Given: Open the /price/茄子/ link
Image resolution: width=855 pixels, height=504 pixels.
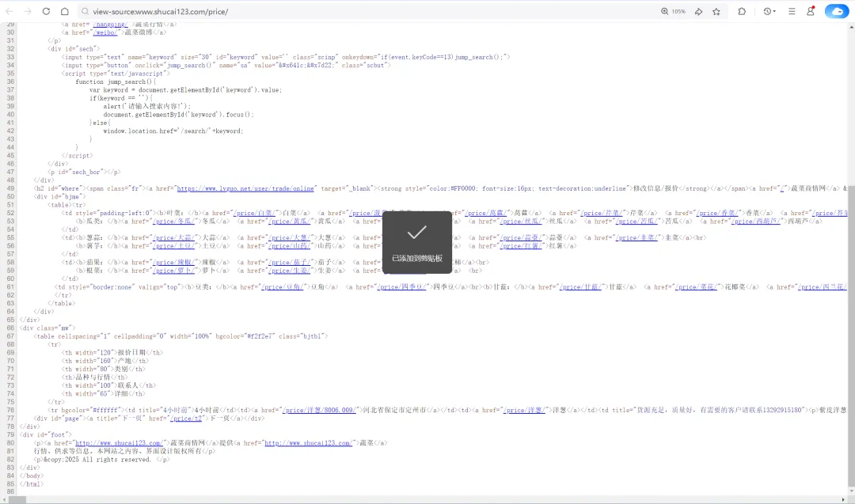Looking at the screenshot, I should click(x=289, y=262).
